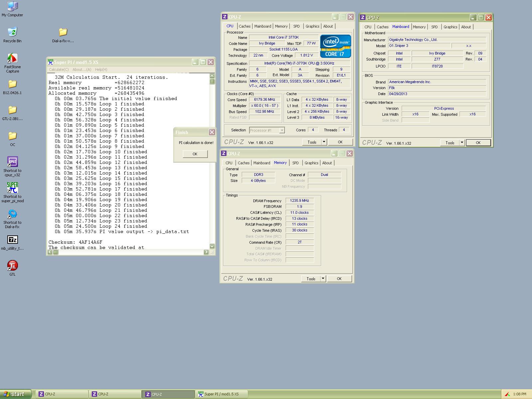532x399 pixels.
Task: Click Tools button in Memory window
Action: click(311, 279)
